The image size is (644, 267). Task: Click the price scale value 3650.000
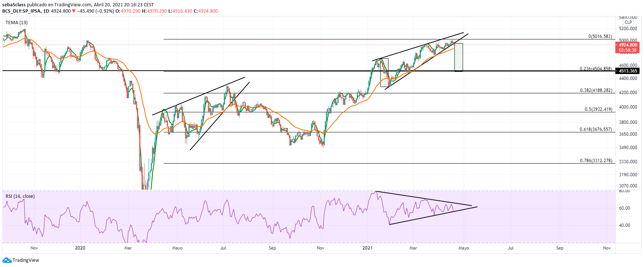coord(628,134)
